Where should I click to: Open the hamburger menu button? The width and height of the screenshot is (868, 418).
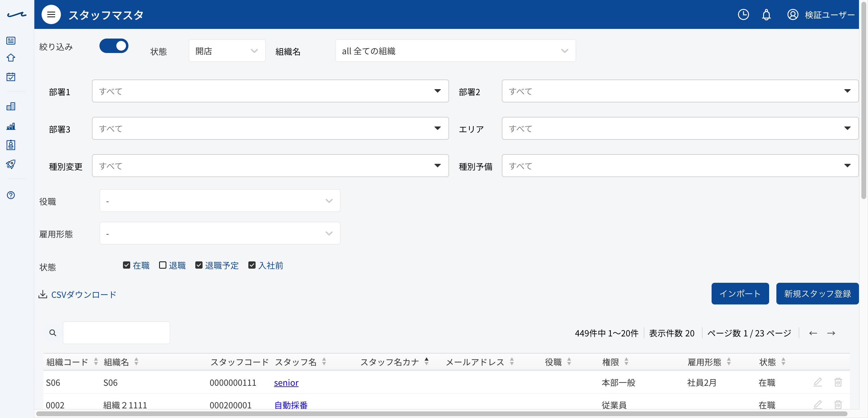(x=51, y=14)
